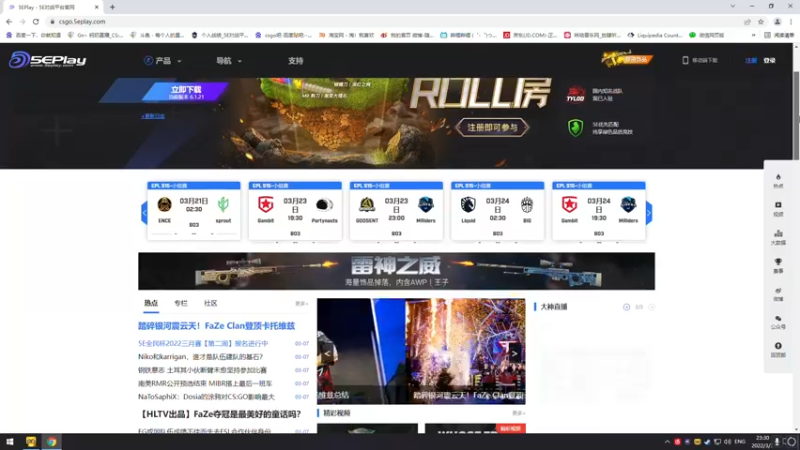Reload the page with the refresh button
This screenshot has height=450, width=800.
click(x=36, y=21)
